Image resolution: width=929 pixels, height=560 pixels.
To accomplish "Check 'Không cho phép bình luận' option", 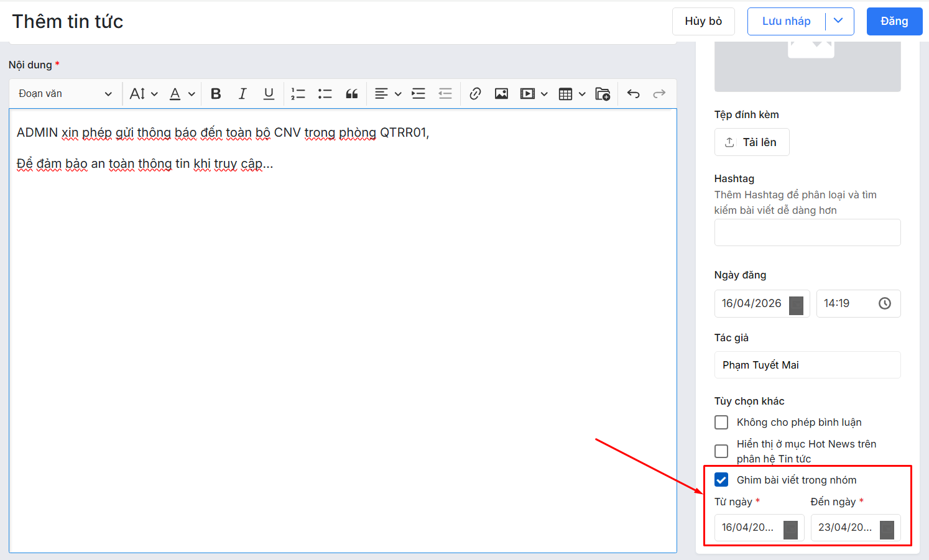I will pos(721,423).
